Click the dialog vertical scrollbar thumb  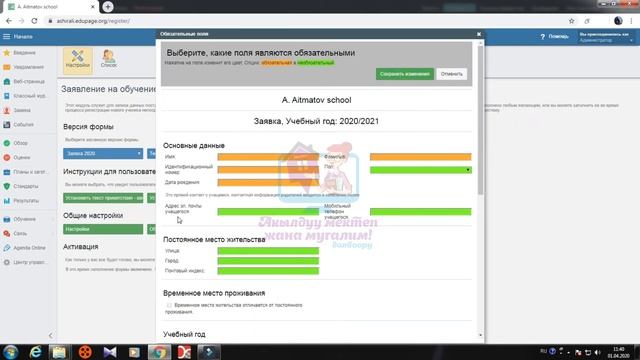[x=480, y=120]
